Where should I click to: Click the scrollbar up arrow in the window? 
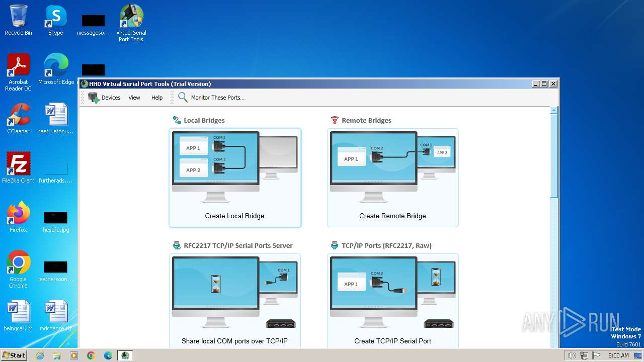click(554, 110)
